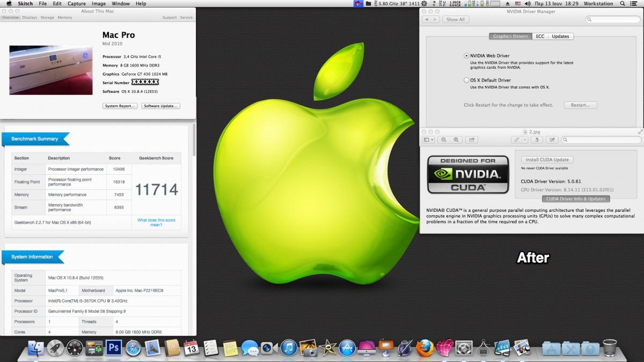
Task: Click Show All in NVIDIA Driver Manager
Action: coord(456,19)
